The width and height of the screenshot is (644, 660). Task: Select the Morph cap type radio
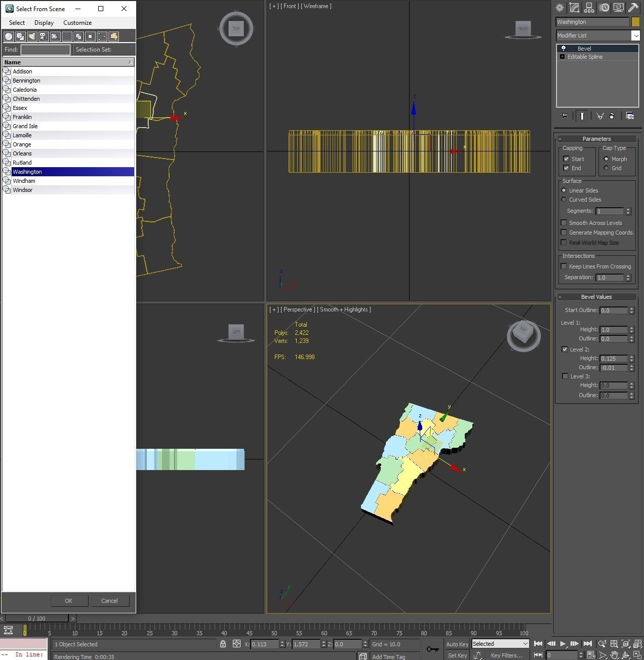[x=606, y=159]
